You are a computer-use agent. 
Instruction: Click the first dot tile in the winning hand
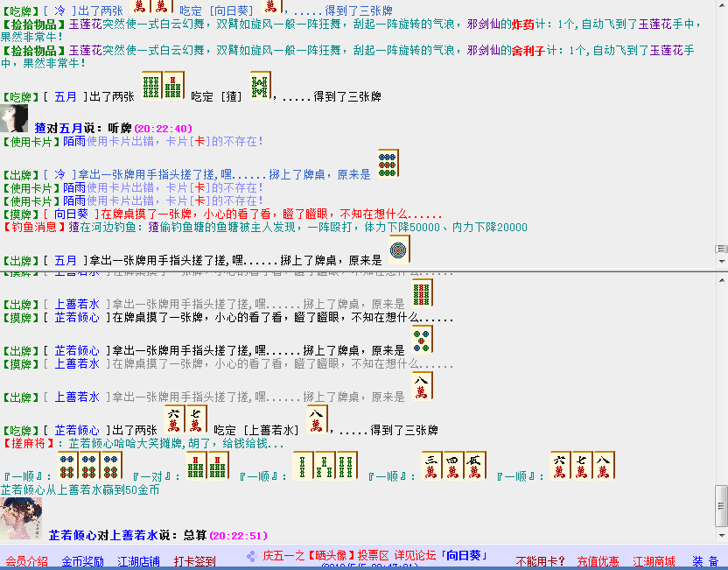[67, 466]
